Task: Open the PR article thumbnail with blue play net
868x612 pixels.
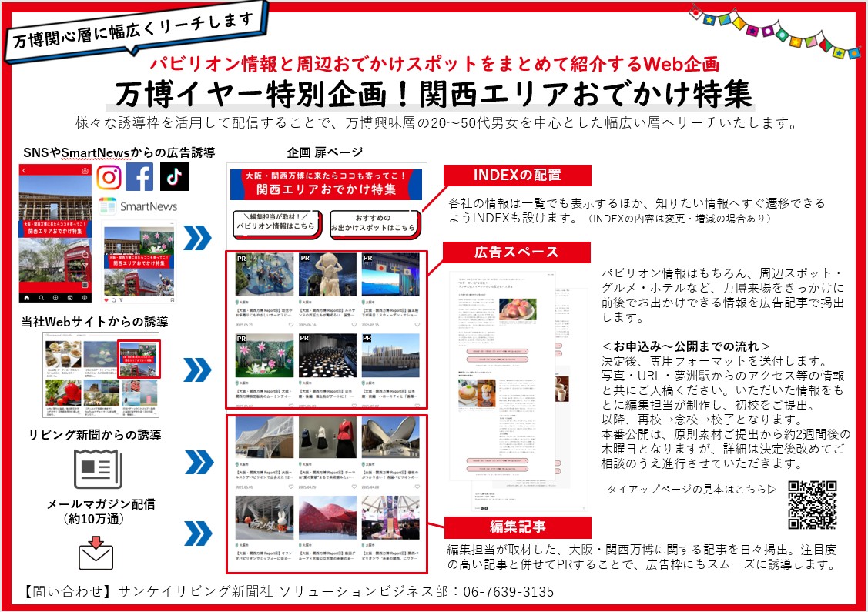Action: tap(265, 275)
